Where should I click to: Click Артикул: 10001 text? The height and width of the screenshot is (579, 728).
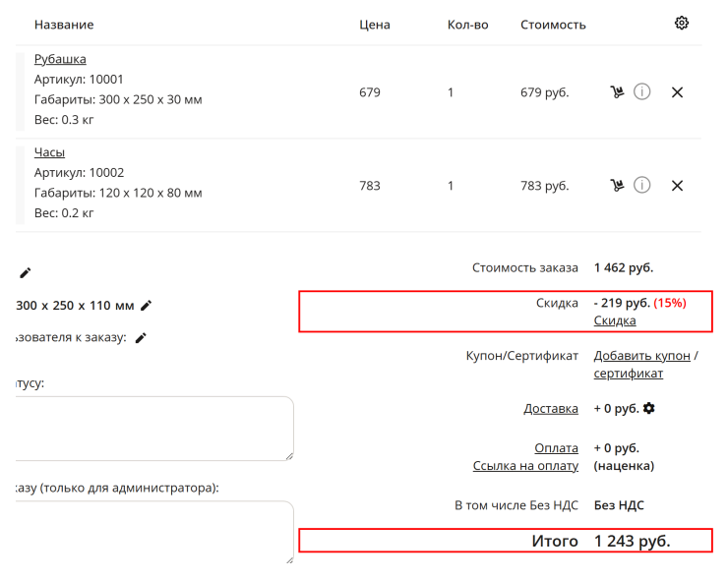click(79, 80)
